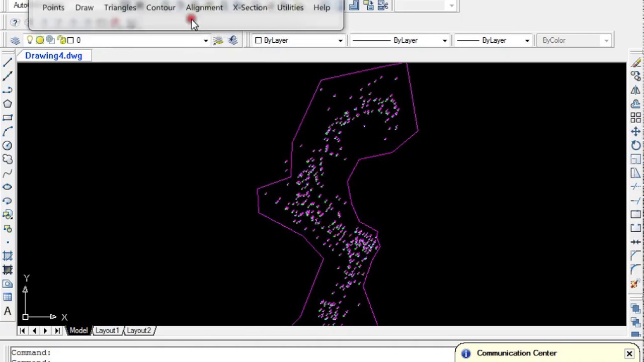
Task: Select the Table tool
Action: coord(8,297)
